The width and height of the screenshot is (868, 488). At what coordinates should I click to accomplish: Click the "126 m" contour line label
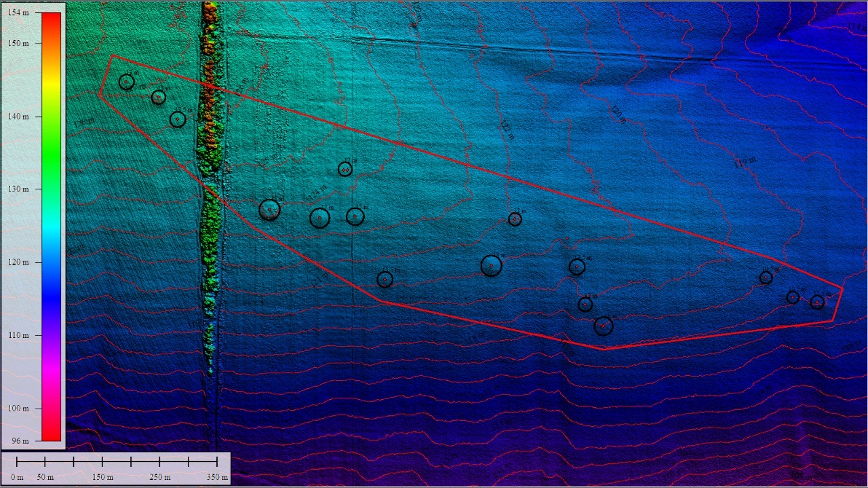[85, 122]
